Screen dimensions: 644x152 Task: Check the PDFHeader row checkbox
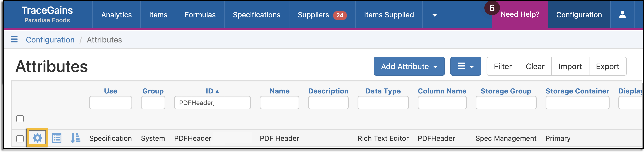click(20, 138)
